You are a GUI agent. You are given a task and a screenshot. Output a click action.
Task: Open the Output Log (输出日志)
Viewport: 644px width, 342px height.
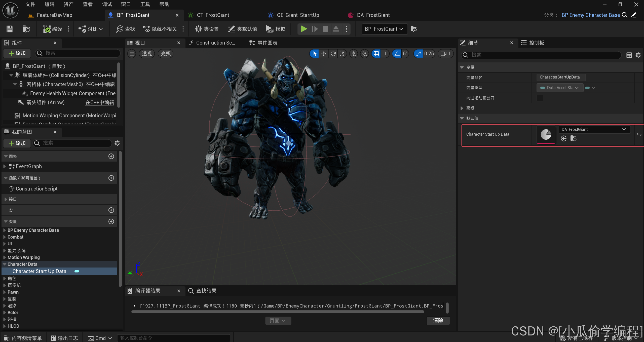coord(64,338)
